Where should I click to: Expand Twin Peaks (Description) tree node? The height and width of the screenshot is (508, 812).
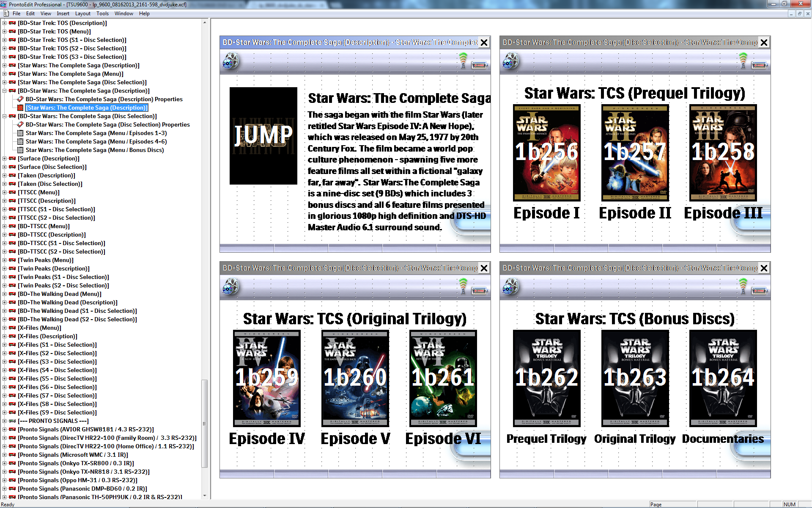pos(4,268)
